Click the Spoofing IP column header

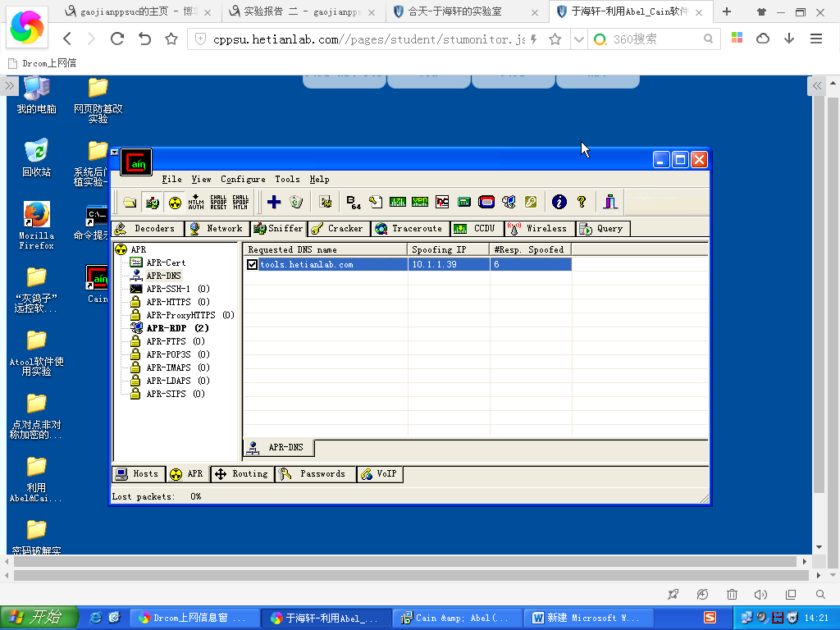click(449, 249)
